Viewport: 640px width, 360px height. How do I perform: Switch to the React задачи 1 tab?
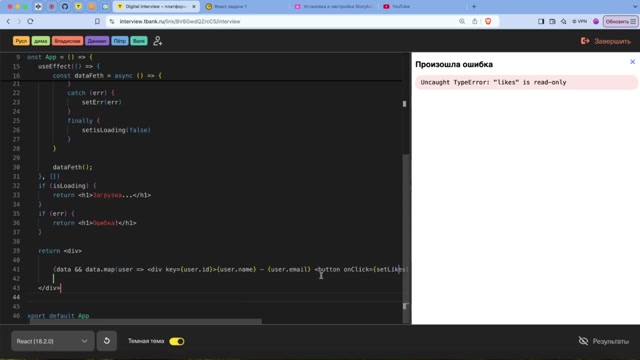click(x=245, y=7)
